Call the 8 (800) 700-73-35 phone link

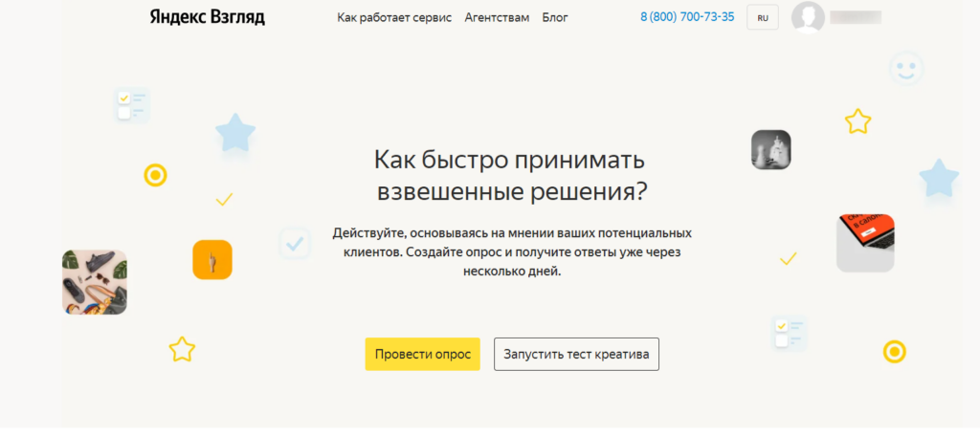point(687,17)
